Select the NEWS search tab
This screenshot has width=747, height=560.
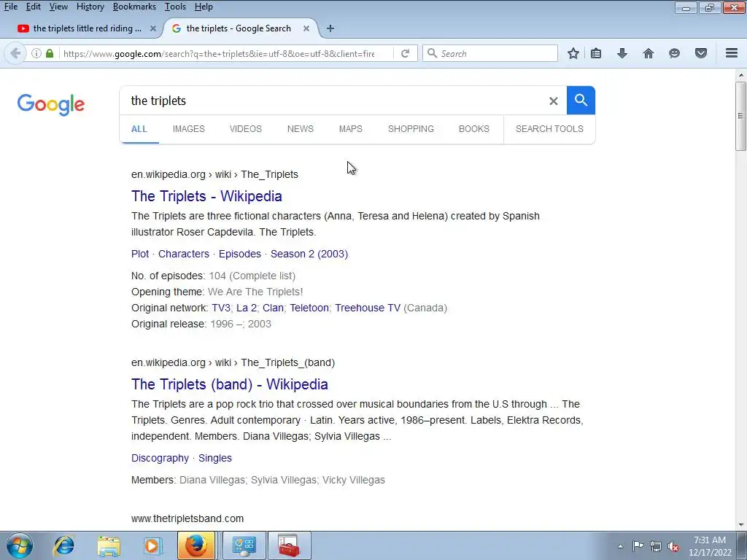coord(300,129)
